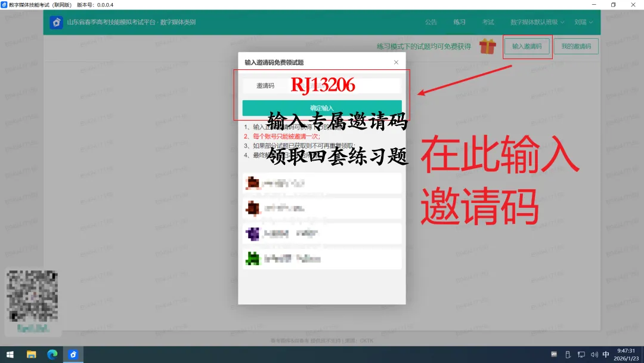Switch to the 练习 tab
Viewport: 644px width, 363px height.
pyautogui.click(x=459, y=22)
